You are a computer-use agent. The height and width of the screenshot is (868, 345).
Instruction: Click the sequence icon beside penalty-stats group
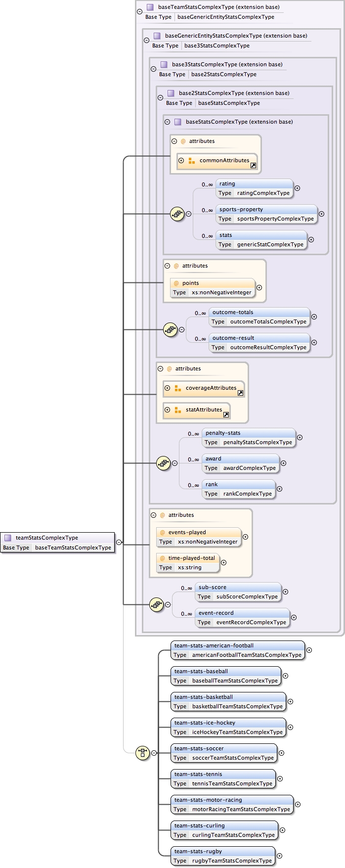163,463
